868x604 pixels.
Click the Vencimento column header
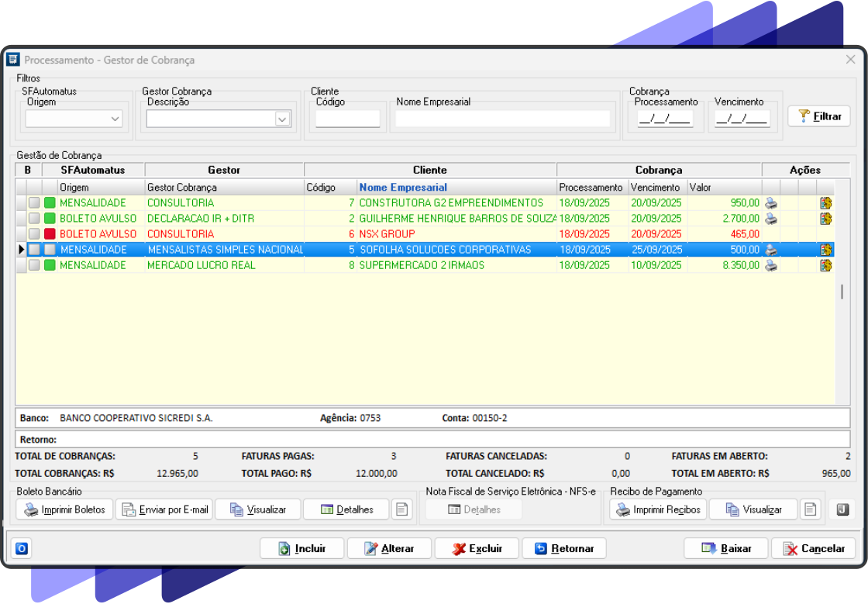pyautogui.click(x=655, y=187)
